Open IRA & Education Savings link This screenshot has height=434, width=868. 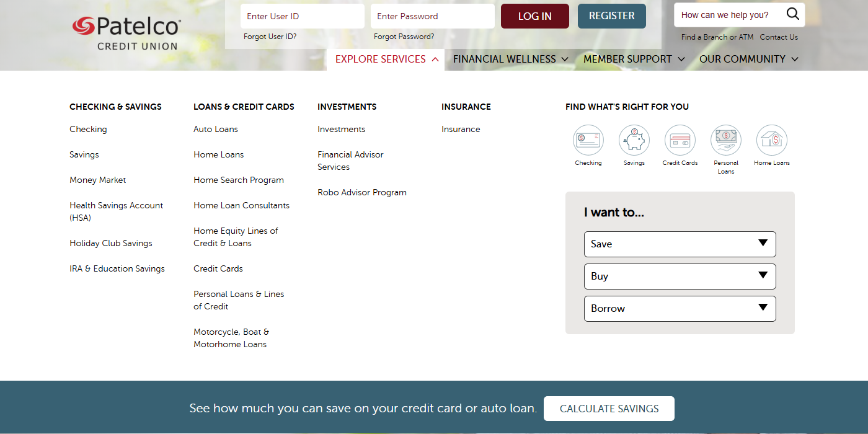pyautogui.click(x=117, y=268)
